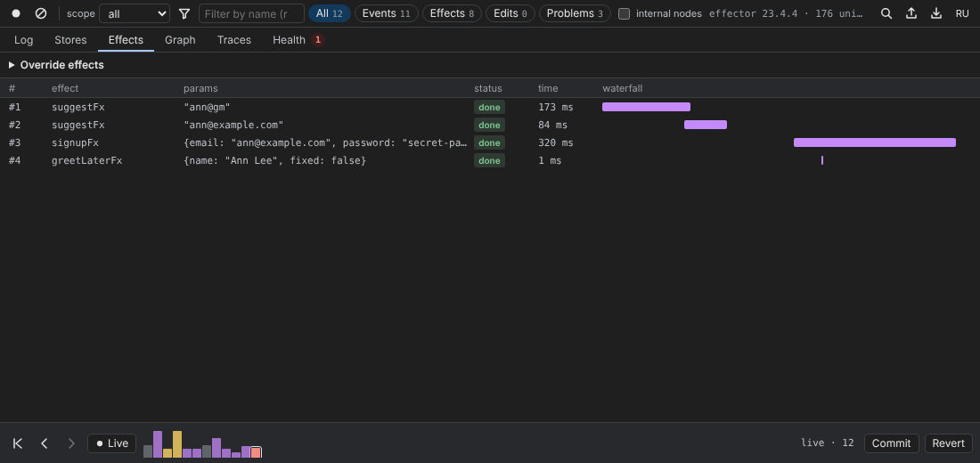Click the waterfall bar for signupFx
The height and width of the screenshot is (463, 980).
pyautogui.click(x=874, y=142)
